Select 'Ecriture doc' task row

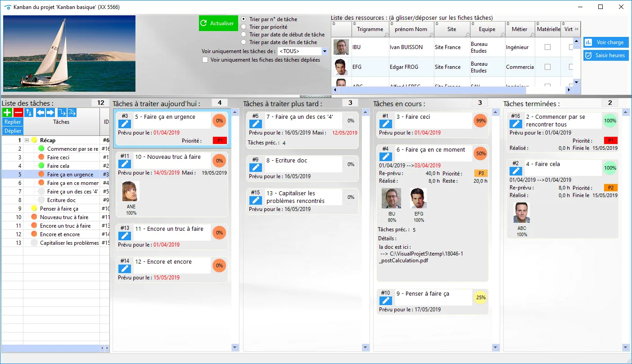(55, 200)
